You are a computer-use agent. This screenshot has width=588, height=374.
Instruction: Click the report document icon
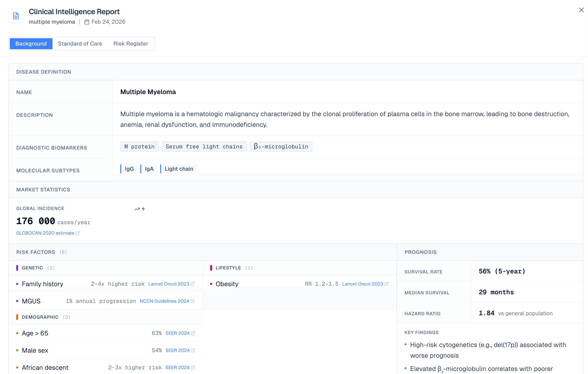point(16,16)
